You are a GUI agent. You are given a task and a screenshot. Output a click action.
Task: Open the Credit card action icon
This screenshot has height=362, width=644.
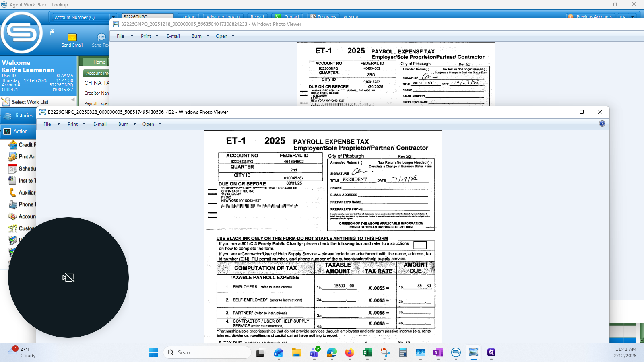13,145
